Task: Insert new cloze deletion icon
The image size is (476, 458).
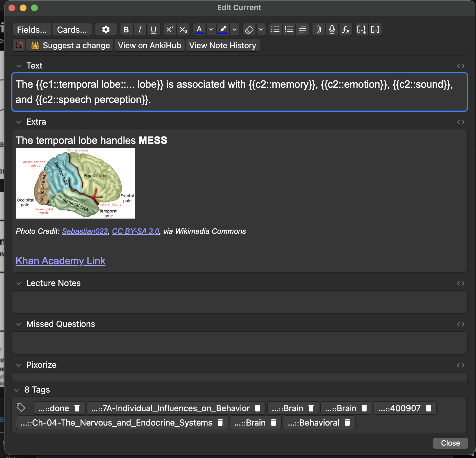Action: tap(361, 30)
